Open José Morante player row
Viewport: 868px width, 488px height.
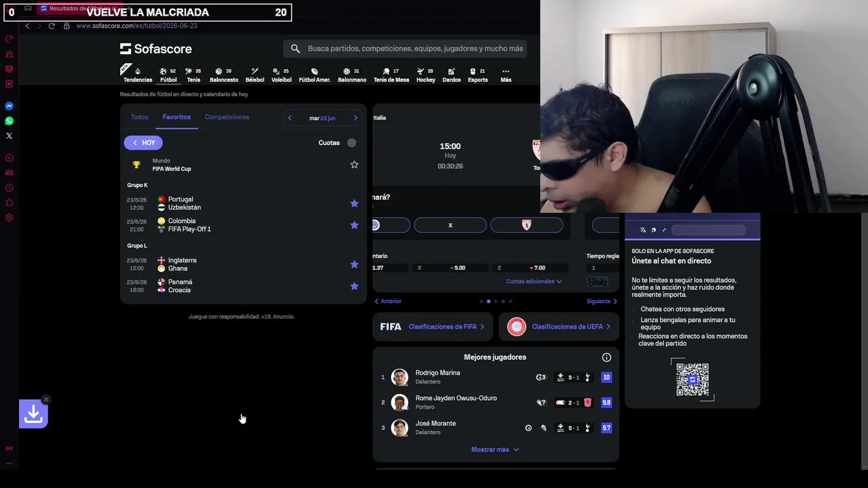click(x=495, y=428)
